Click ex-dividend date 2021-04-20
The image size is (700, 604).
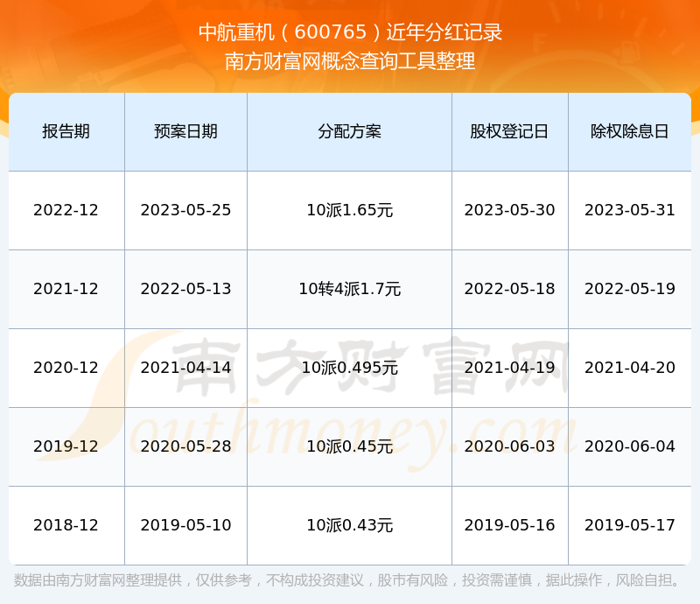(629, 368)
